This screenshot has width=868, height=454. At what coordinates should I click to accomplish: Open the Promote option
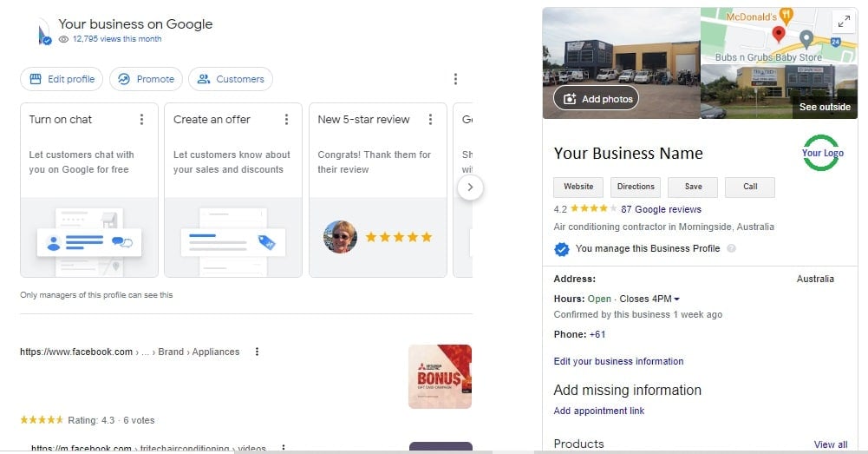[x=147, y=79]
